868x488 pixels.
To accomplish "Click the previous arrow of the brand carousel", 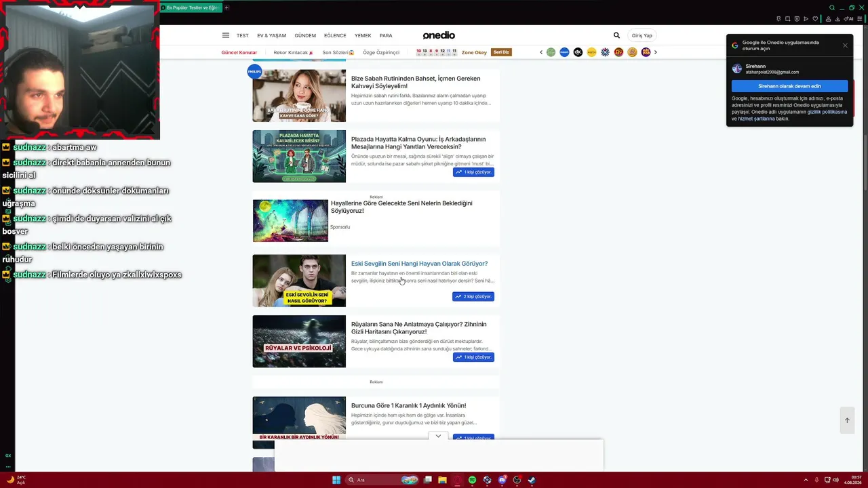I will (541, 52).
